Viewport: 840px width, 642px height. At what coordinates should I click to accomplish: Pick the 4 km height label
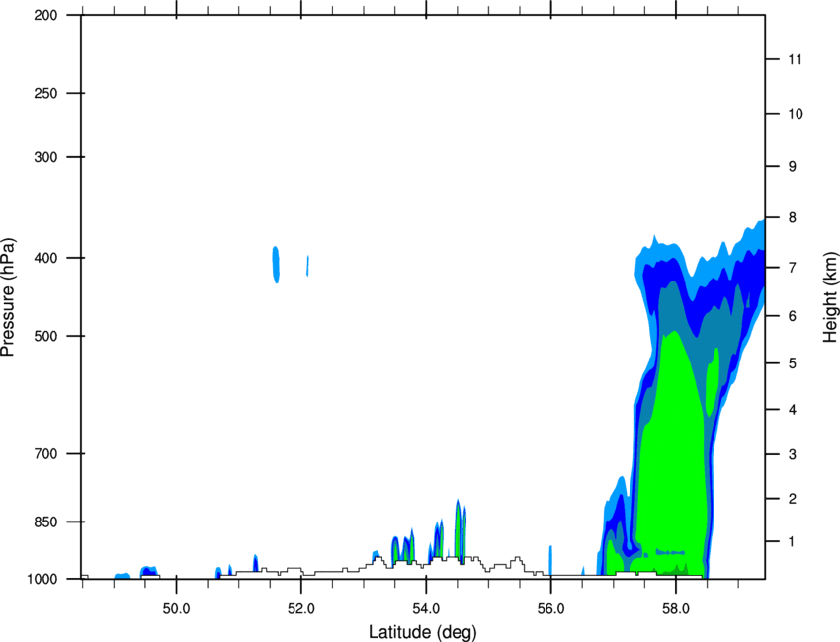click(x=793, y=410)
